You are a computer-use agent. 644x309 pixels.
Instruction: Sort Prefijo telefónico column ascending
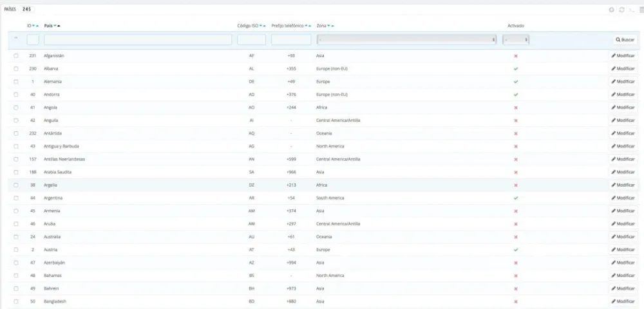click(310, 26)
